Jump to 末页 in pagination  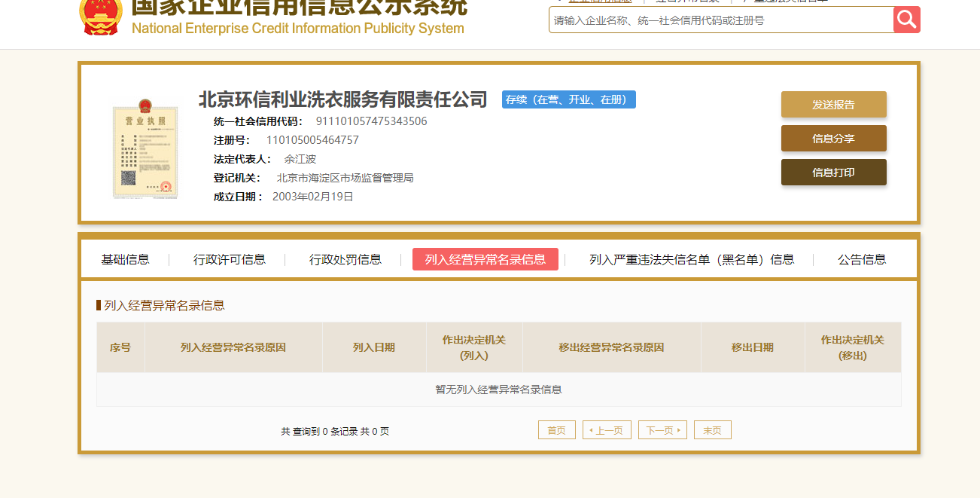(713, 430)
